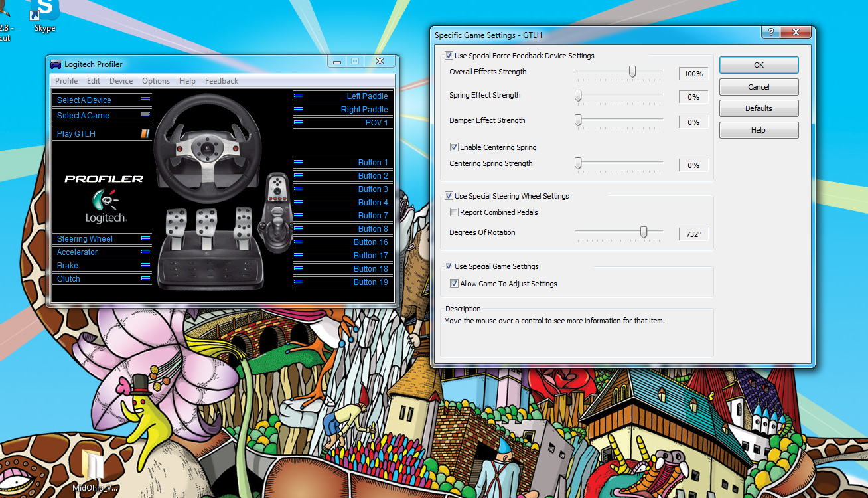The image size is (868, 498).
Task: Click the Help button in settings dialog
Action: (759, 130)
